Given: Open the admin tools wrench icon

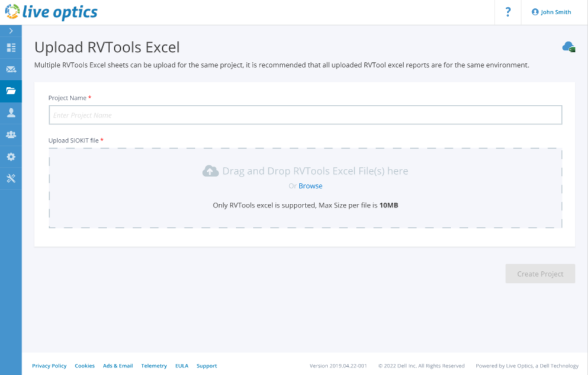Looking at the screenshot, I should click(x=11, y=178).
